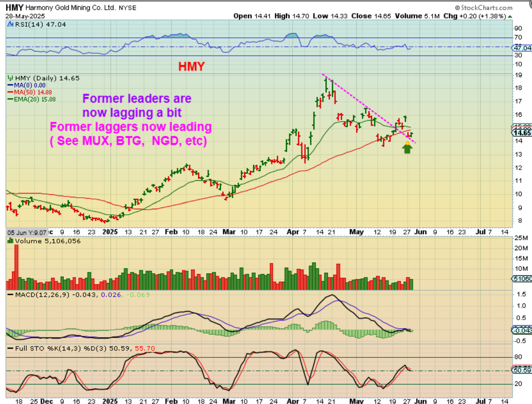The width and height of the screenshot is (532, 404).
Task: Click the 11 label on price axis
Action: (519, 180)
